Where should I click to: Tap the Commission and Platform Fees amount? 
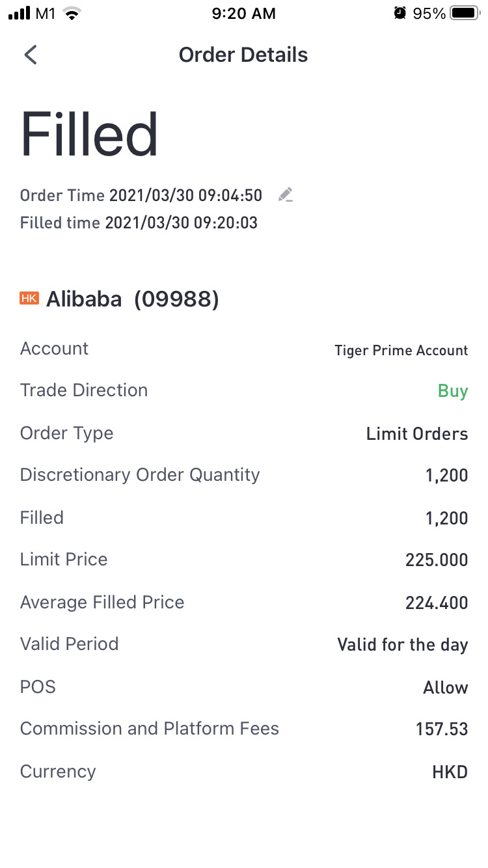[441, 729]
